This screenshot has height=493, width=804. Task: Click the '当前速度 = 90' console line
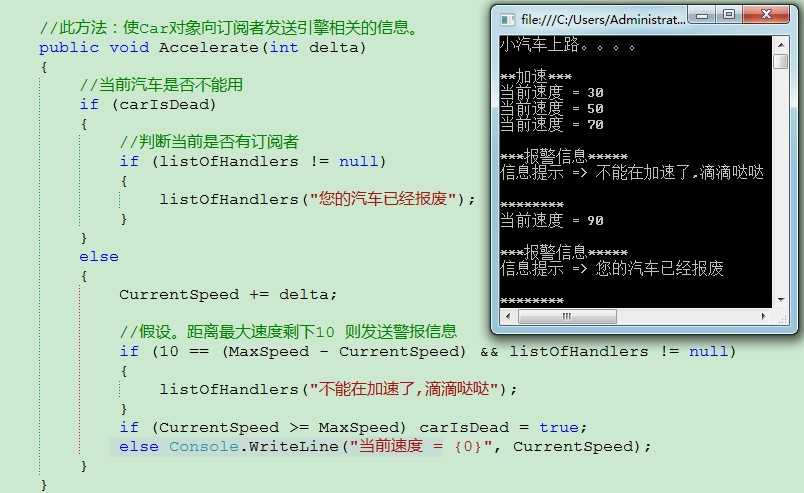[552, 221]
